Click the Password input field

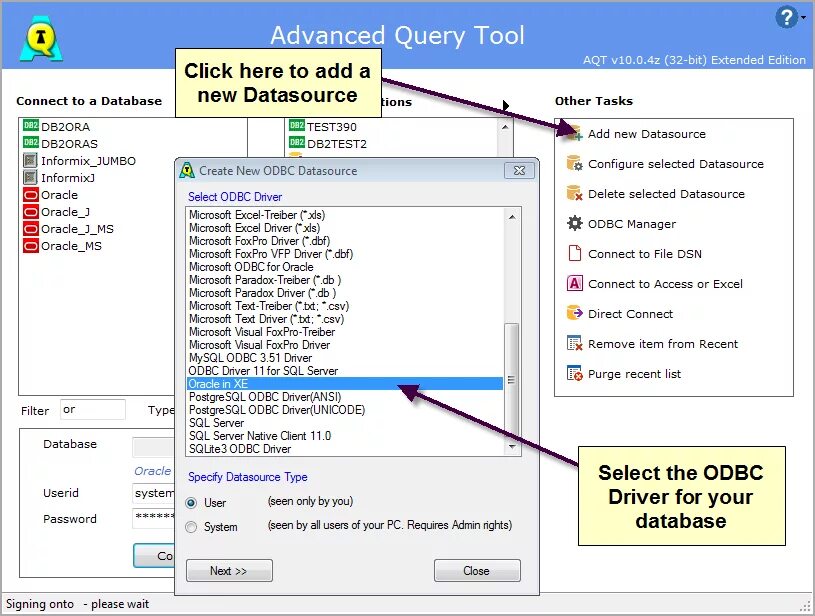pos(154,518)
